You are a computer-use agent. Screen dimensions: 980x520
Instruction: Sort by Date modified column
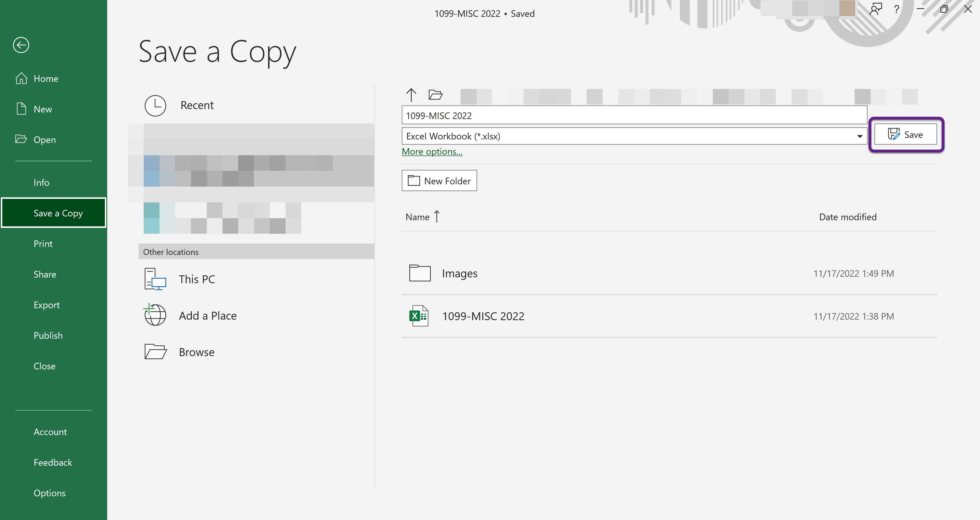[847, 217]
